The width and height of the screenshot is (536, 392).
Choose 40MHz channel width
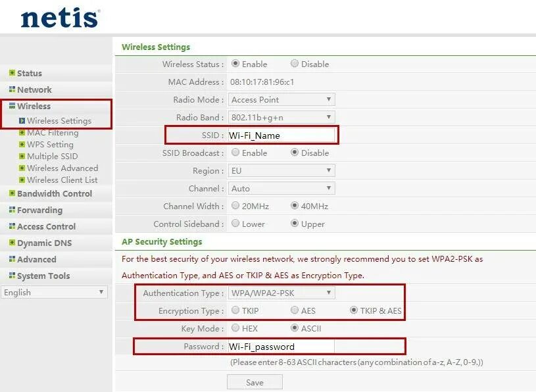tap(295, 205)
